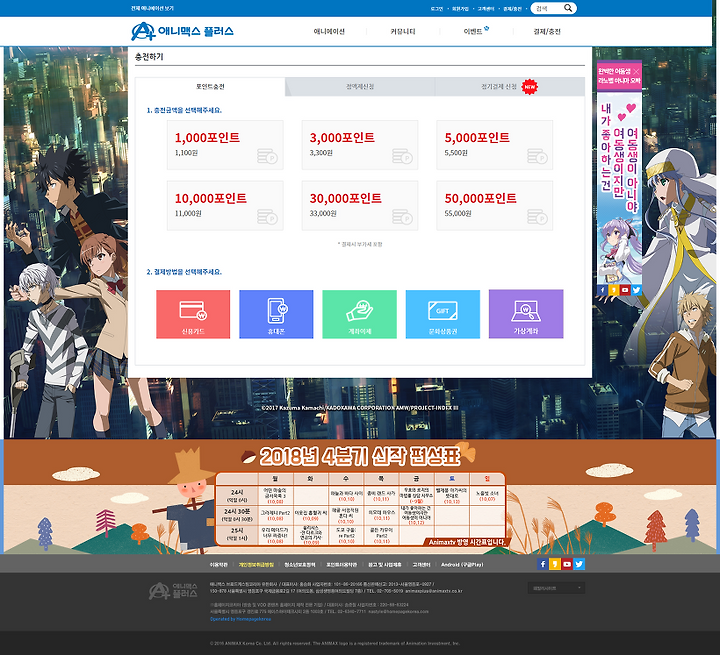The image size is (720, 655).
Task: Click the Animax Plus logo
Action: 182,31
